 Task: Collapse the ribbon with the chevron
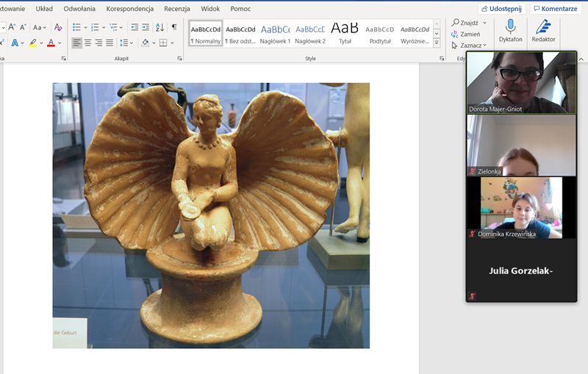[x=581, y=60]
